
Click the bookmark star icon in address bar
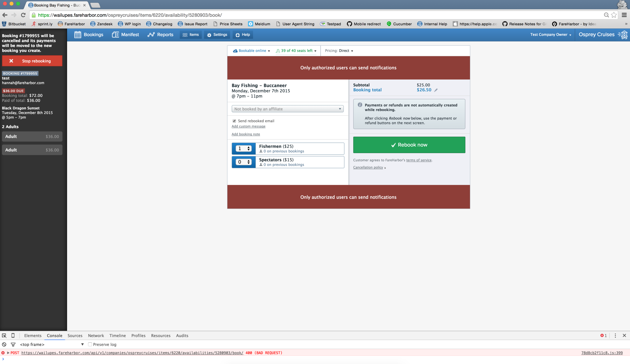coord(614,15)
